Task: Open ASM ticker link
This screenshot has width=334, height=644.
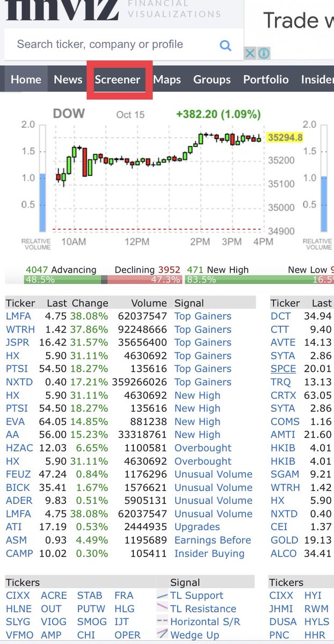Action: pyautogui.click(x=16, y=540)
